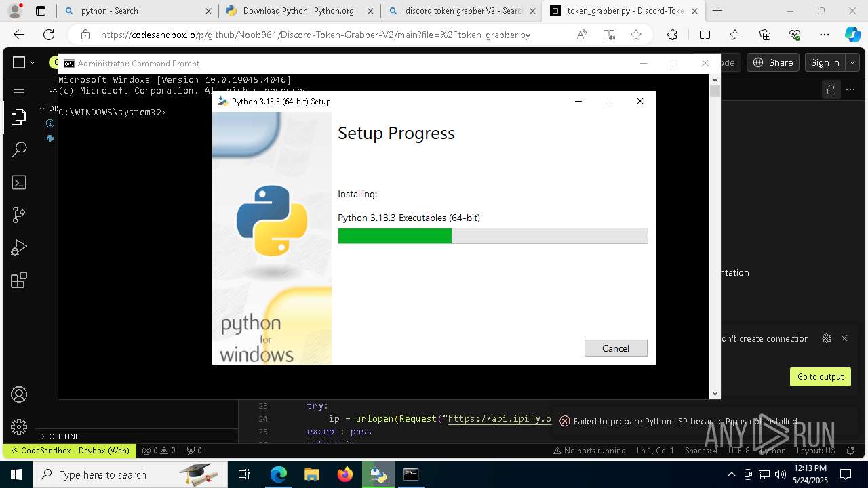Open the Windows Start menu
The width and height of the screenshot is (868, 488).
[16, 474]
